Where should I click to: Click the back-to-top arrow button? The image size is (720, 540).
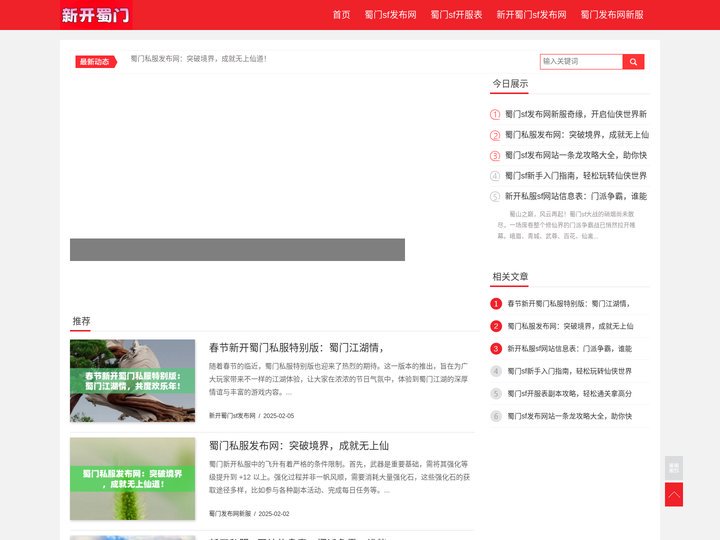[674, 495]
